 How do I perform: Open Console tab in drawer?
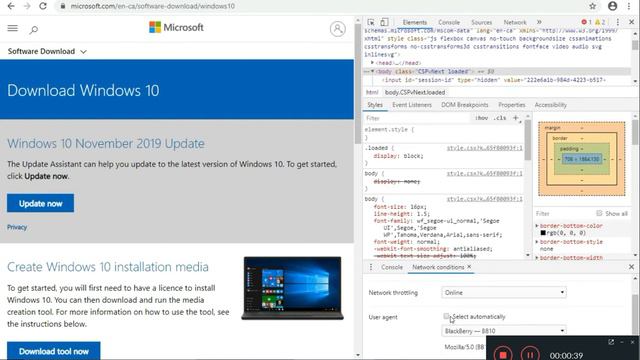(392, 267)
